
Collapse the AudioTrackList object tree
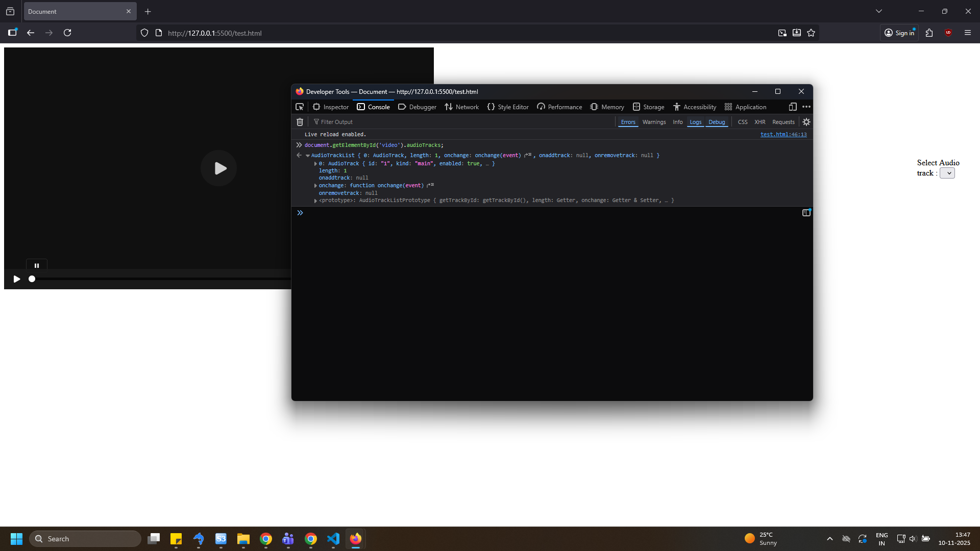[308, 156]
